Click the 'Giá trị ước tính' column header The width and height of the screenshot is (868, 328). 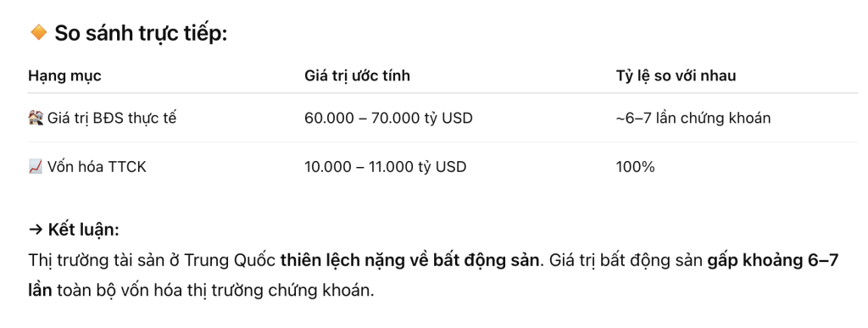(x=357, y=75)
